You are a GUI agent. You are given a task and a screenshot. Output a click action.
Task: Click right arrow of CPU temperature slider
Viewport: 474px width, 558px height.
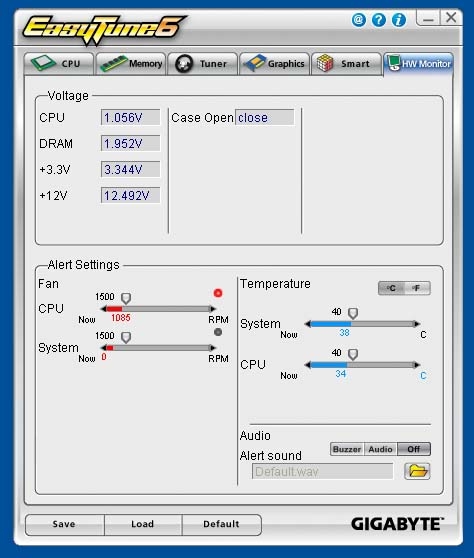point(417,365)
